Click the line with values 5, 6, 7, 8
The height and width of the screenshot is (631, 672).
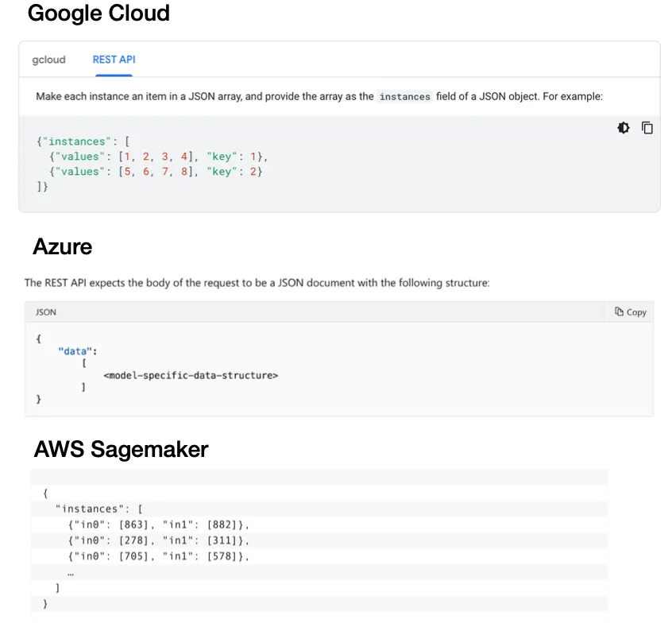155,171
